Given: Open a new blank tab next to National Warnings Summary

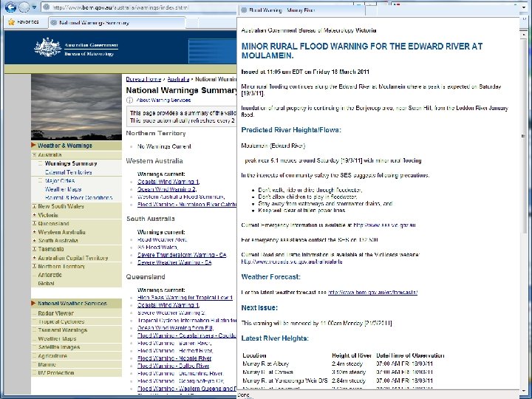Looking at the screenshot, I should pos(192,23).
